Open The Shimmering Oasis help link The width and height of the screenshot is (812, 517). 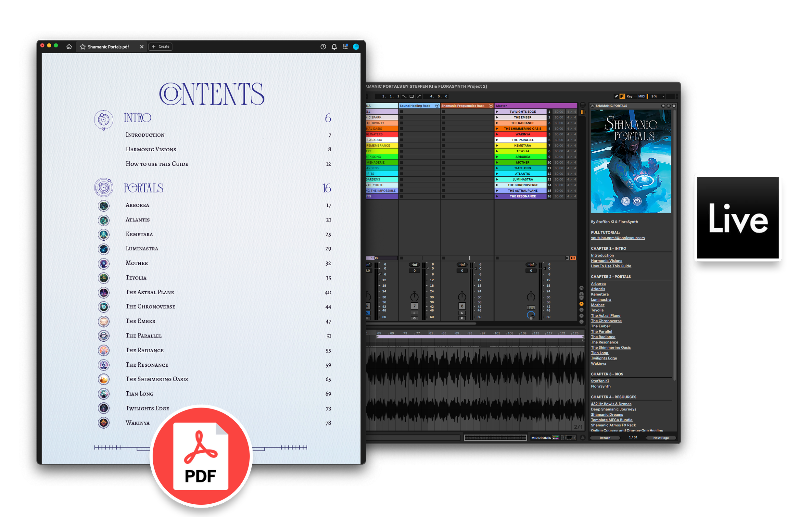(610, 347)
